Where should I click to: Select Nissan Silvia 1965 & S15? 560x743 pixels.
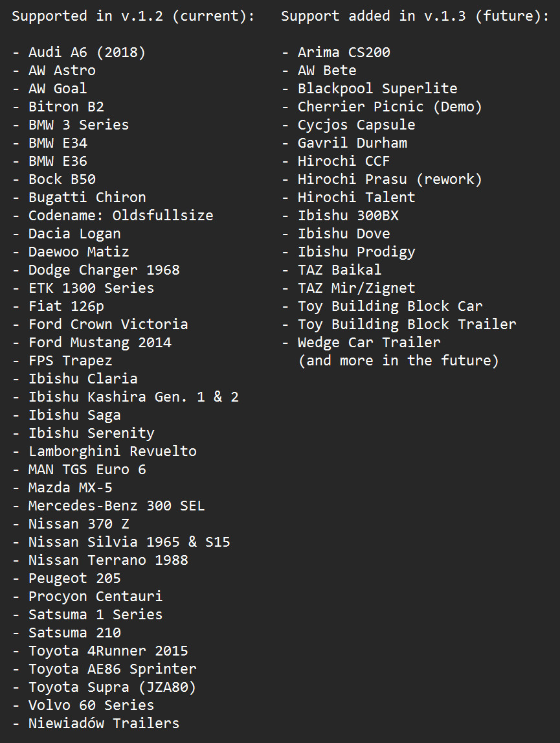(x=129, y=542)
